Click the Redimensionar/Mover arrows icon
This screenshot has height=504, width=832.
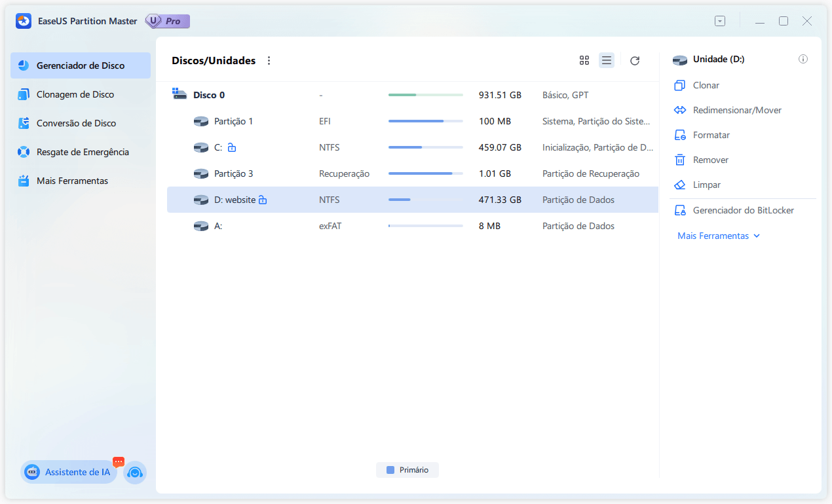[x=680, y=110]
